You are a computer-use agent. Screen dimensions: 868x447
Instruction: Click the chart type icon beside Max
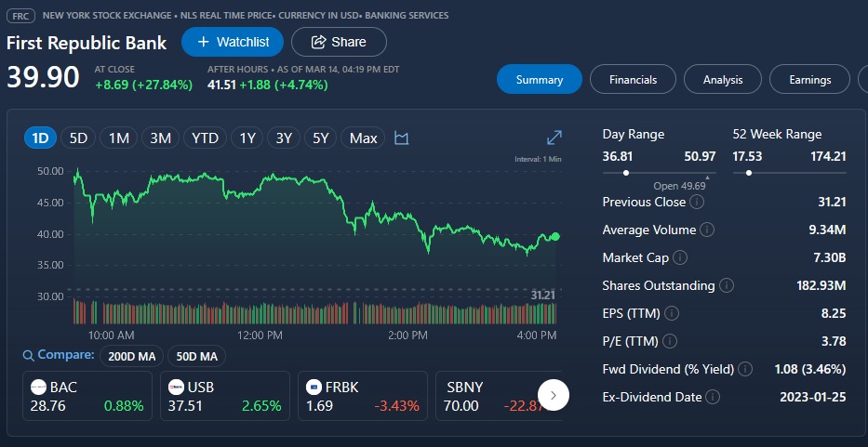[402, 138]
